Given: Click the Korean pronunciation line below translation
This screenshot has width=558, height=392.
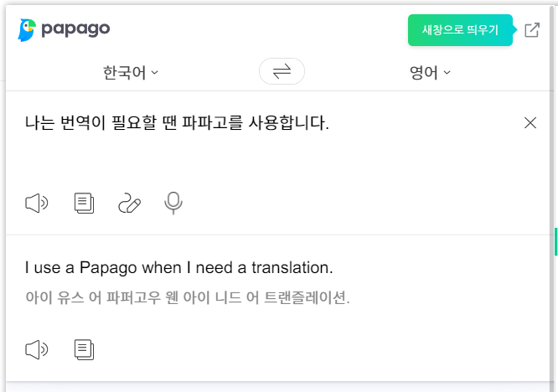Looking at the screenshot, I should click(x=188, y=297).
